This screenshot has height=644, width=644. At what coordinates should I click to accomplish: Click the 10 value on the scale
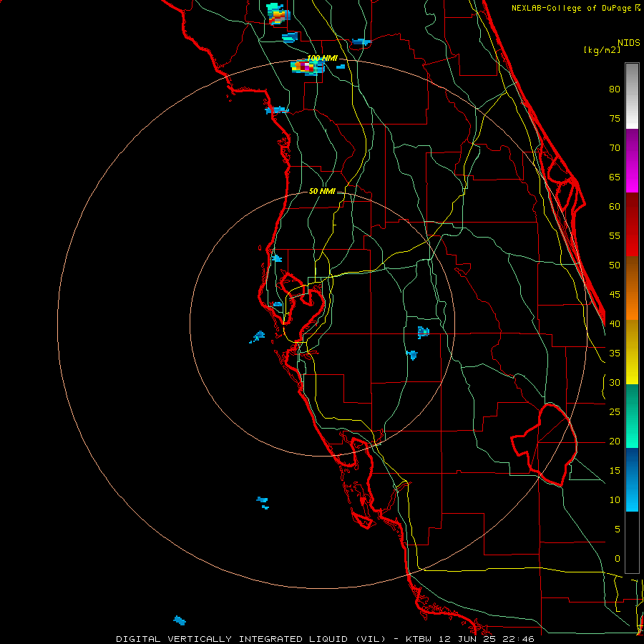tap(615, 500)
